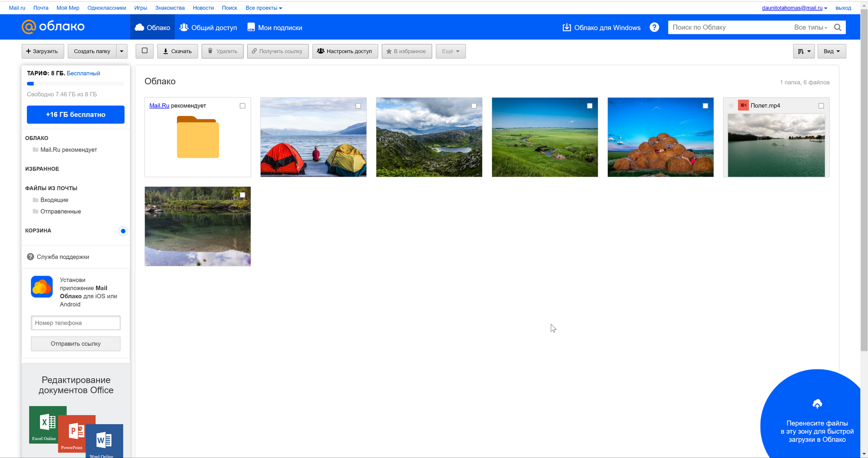This screenshot has width=868, height=458.
Task: Click the +16 ГБ бесплатно button
Action: 76,114
